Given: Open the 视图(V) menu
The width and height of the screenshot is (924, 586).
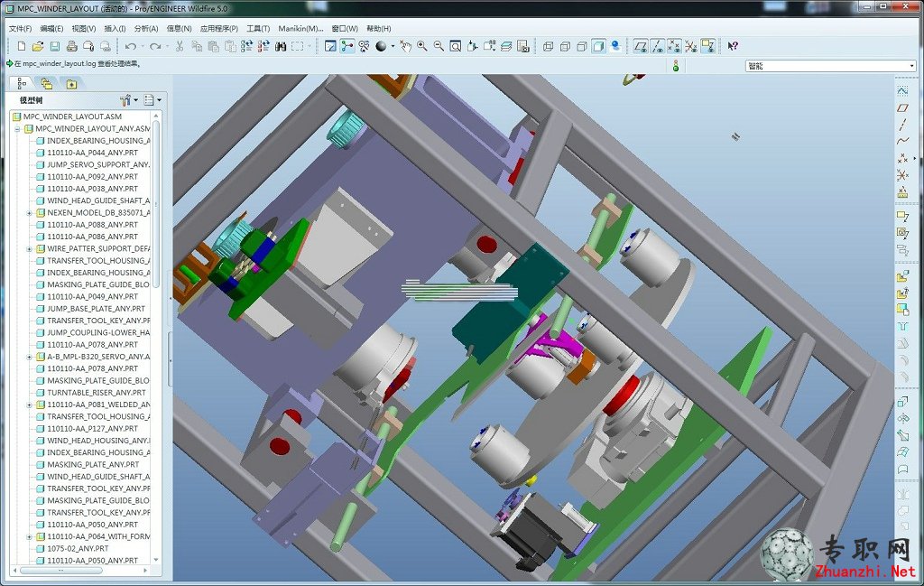Looking at the screenshot, I should click(83, 28).
